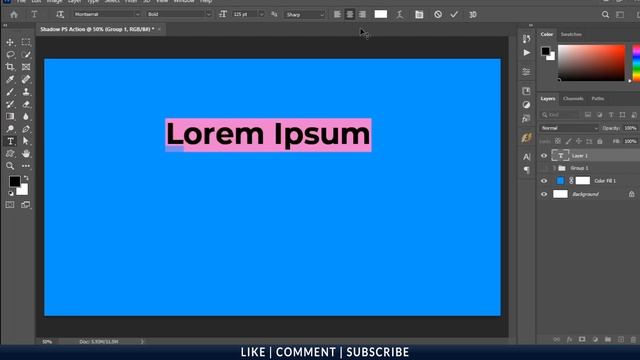
Task: Select the Color panel tab
Action: (547, 34)
